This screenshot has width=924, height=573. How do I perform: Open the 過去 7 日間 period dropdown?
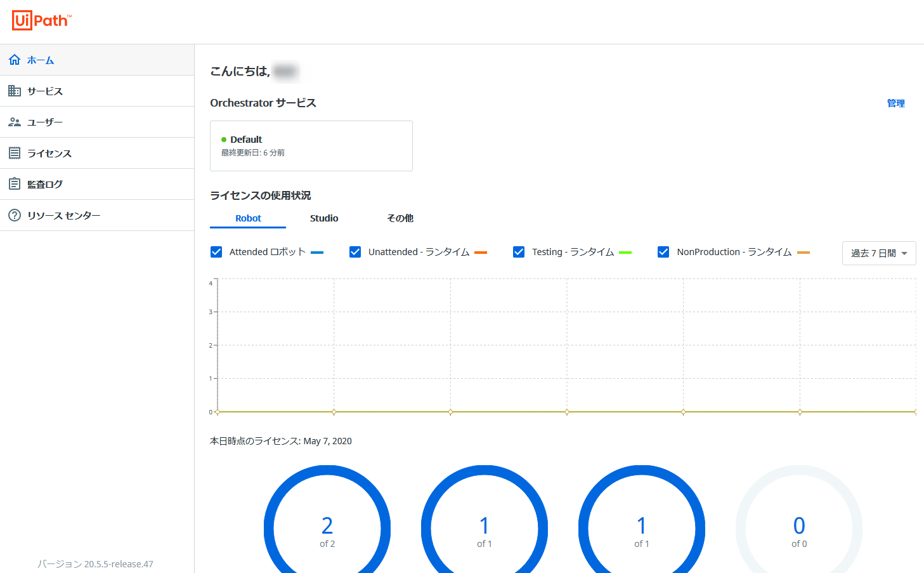tap(878, 253)
